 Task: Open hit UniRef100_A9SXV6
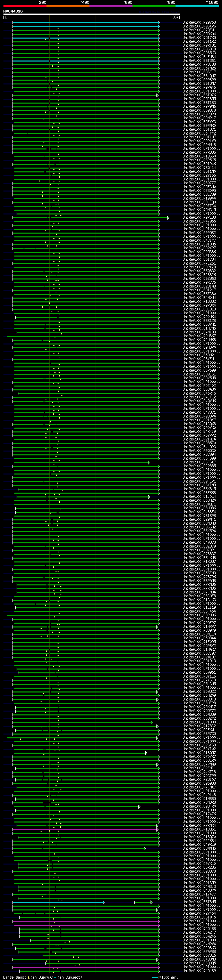point(199,27)
